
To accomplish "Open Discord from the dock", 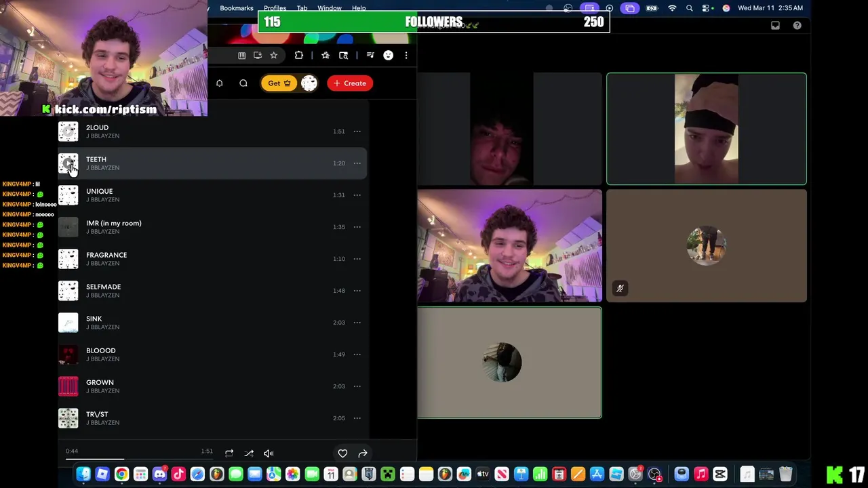I will (x=159, y=474).
